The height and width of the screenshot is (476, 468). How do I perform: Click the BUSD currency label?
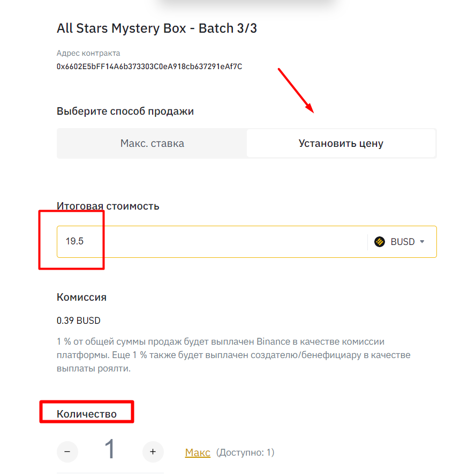(x=403, y=242)
